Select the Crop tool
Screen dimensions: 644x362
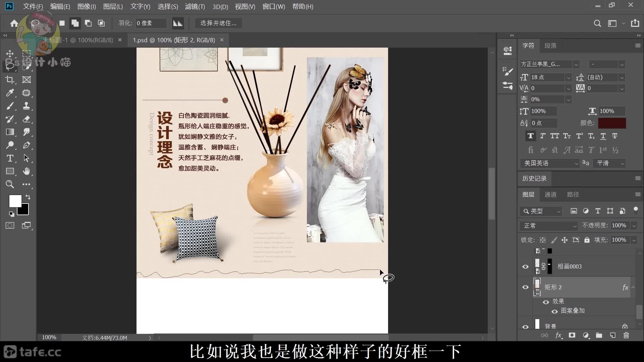(x=10, y=79)
